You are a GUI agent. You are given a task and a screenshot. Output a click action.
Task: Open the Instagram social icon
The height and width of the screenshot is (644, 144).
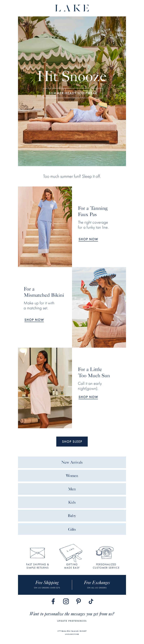click(66, 601)
